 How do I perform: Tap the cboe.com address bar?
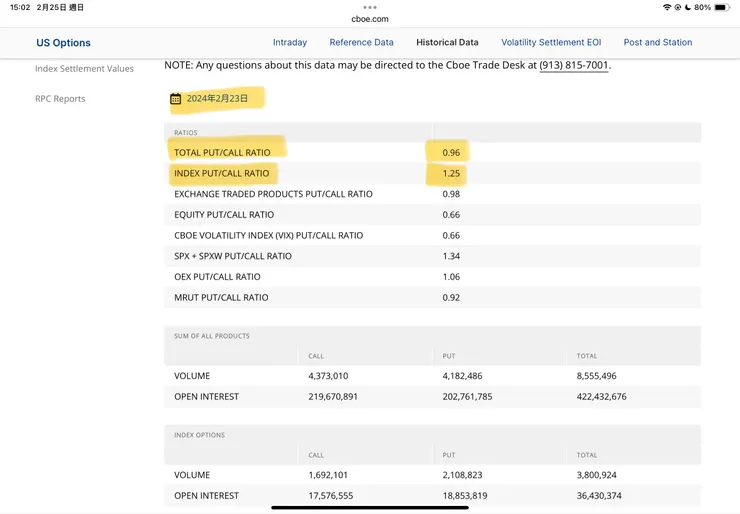(x=370, y=19)
